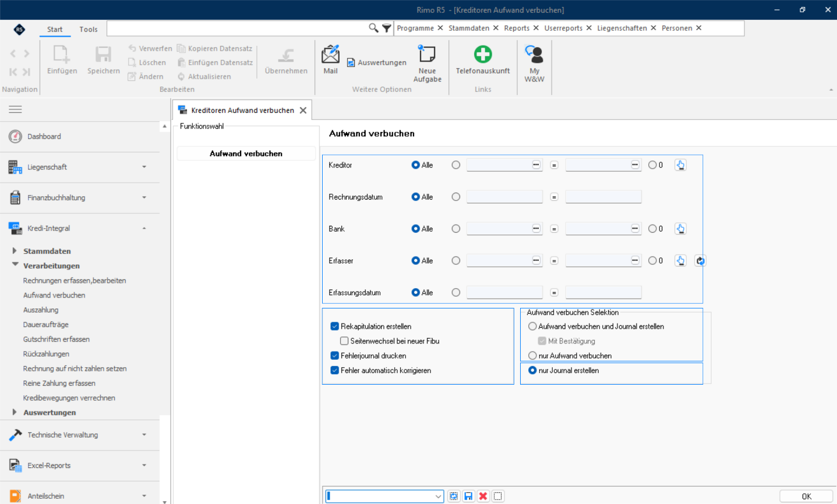Screen dimensions: 837x504
Task: Switch to the Tools ribbon tab
Action: (x=89, y=29)
